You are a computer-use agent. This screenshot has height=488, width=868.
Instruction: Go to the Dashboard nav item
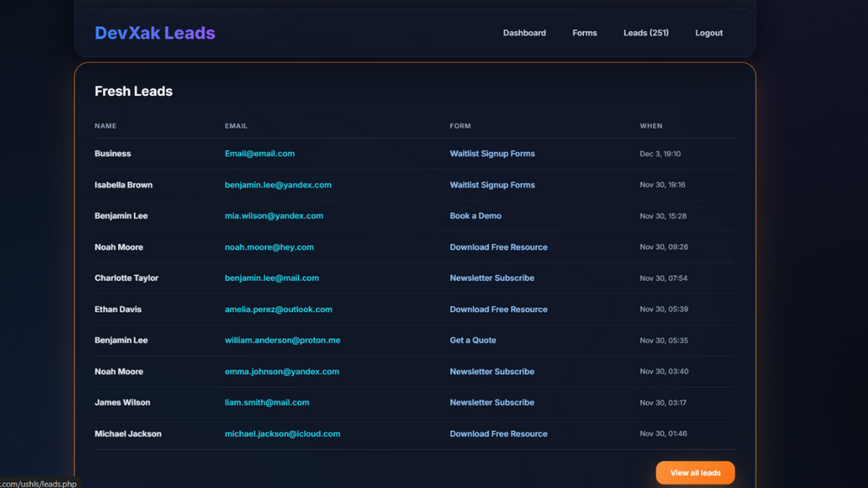coord(524,33)
